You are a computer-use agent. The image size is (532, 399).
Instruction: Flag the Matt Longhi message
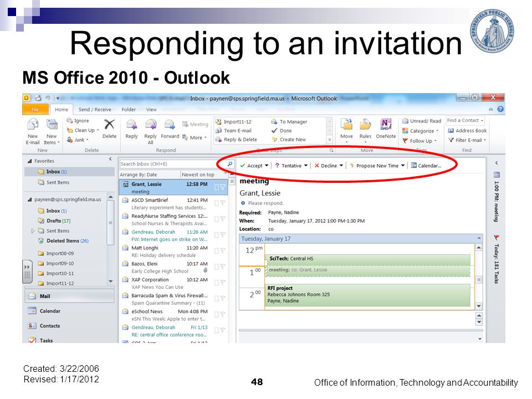(x=223, y=250)
